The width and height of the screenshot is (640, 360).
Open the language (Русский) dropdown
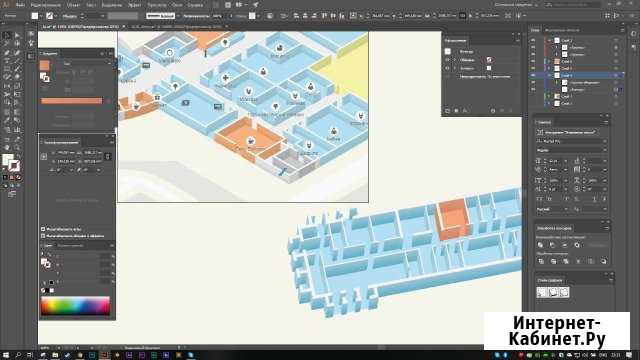[566, 209]
